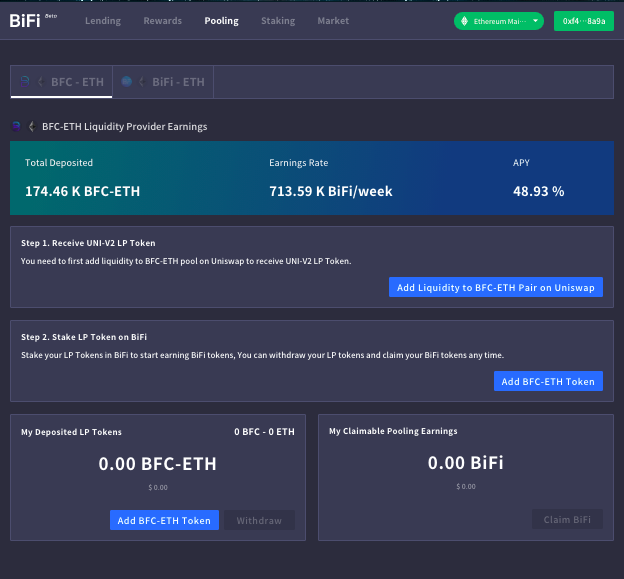Click the Total Deposited label
624x579 pixels.
click(59, 162)
